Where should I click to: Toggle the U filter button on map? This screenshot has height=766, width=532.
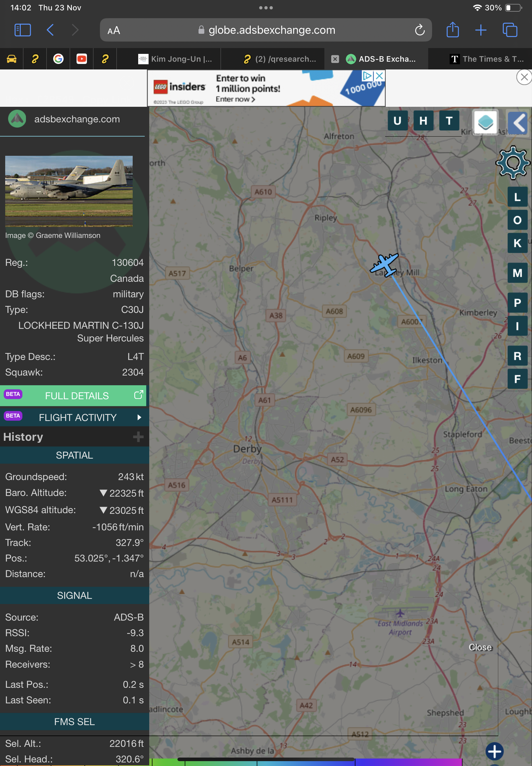click(397, 121)
